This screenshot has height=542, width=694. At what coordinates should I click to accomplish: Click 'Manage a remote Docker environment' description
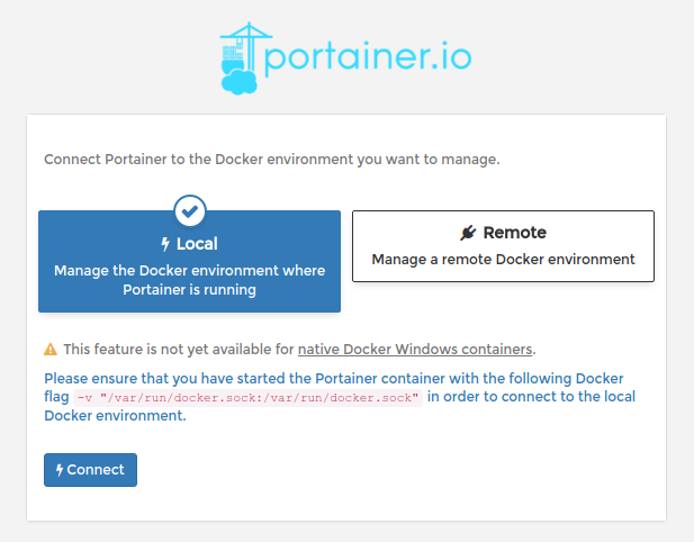(503, 259)
